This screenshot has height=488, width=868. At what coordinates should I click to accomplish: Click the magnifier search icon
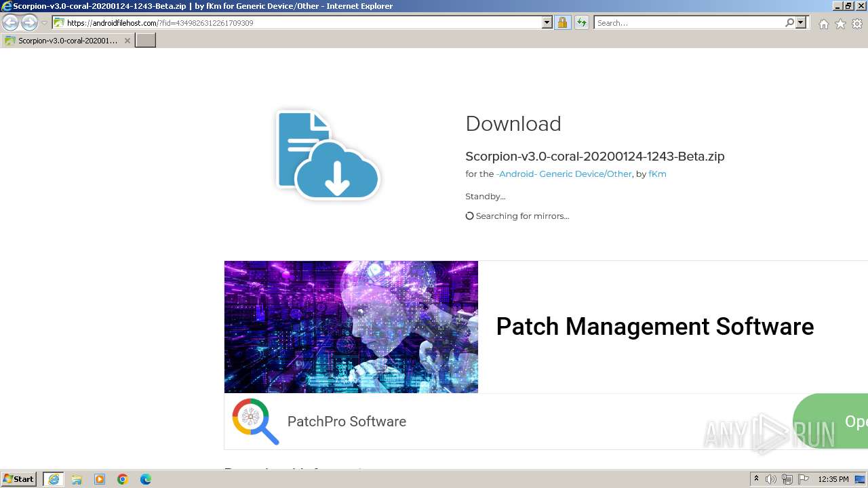tap(789, 22)
